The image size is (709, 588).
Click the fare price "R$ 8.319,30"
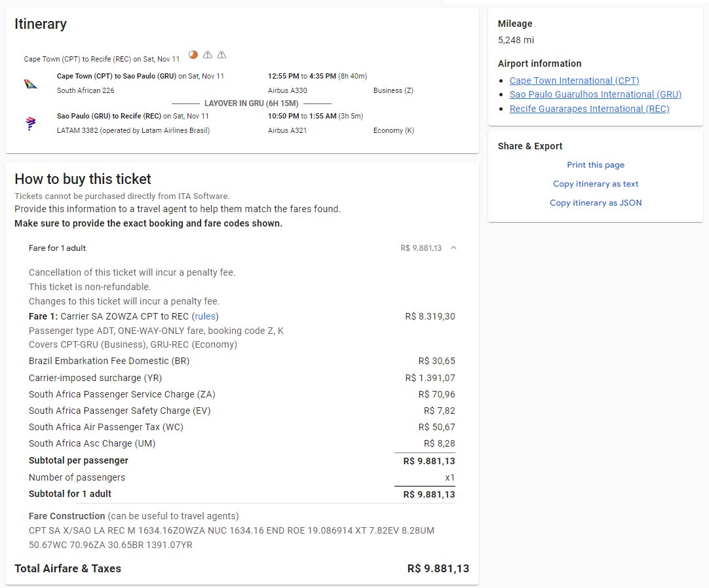[430, 316]
